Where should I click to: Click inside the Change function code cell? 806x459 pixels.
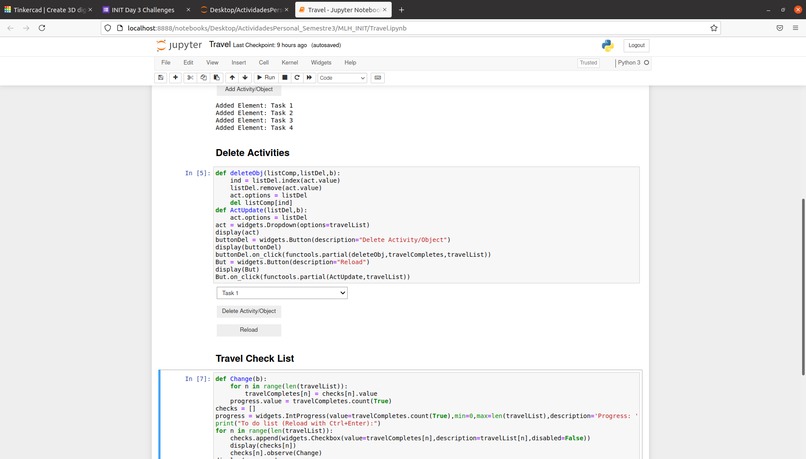(x=426, y=415)
